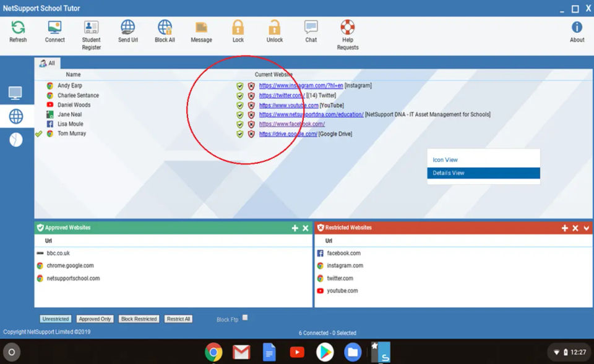Select student Jane Neal
This screenshot has height=364, width=594.
pyautogui.click(x=69, y=114)
